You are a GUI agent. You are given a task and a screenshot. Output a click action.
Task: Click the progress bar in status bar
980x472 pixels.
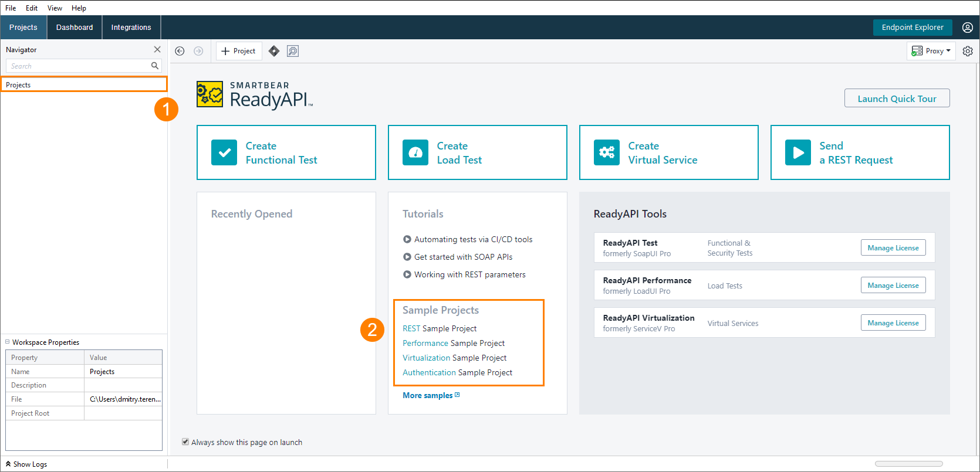pos(909,464)
